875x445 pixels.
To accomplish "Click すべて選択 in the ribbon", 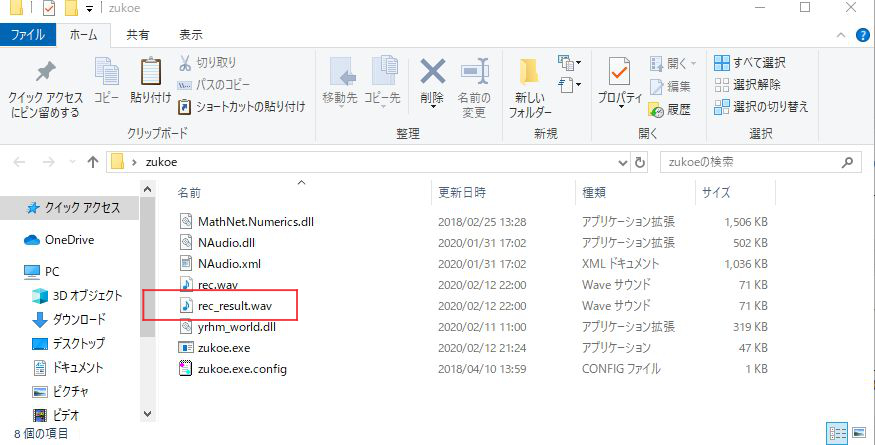I will (750, 63).
